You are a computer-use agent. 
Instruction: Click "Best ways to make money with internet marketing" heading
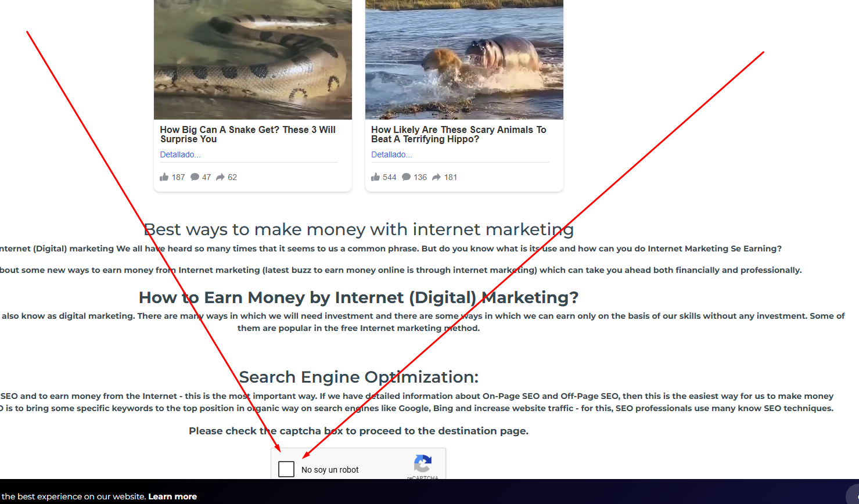coord(359,229)
